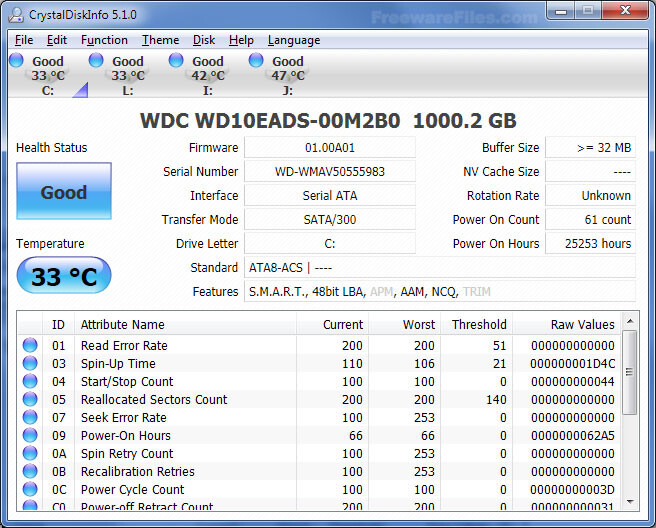Click raw value 0000000062A5
This screenshot has height=528, width=656.
tap(573, 436)
